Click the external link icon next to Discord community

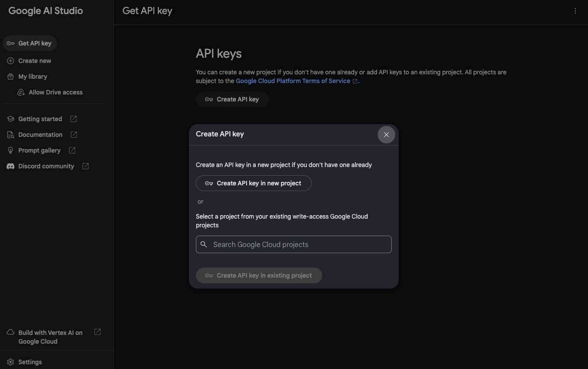86,166
